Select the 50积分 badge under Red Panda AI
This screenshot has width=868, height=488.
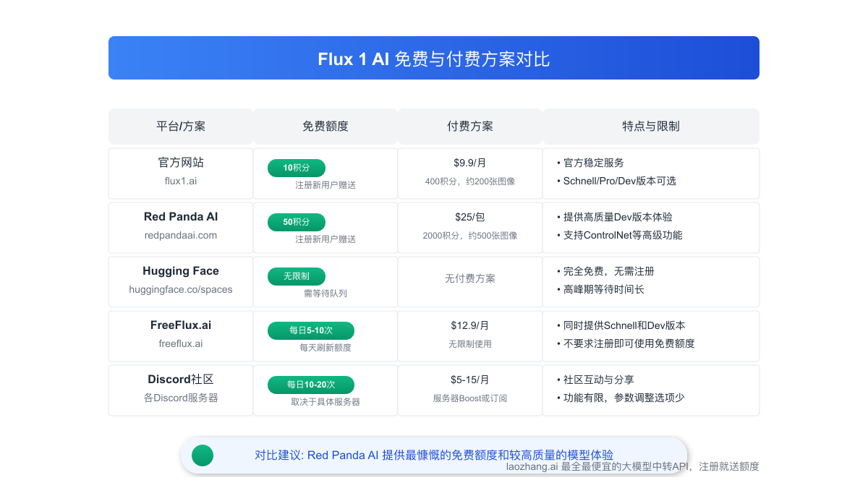296,222
